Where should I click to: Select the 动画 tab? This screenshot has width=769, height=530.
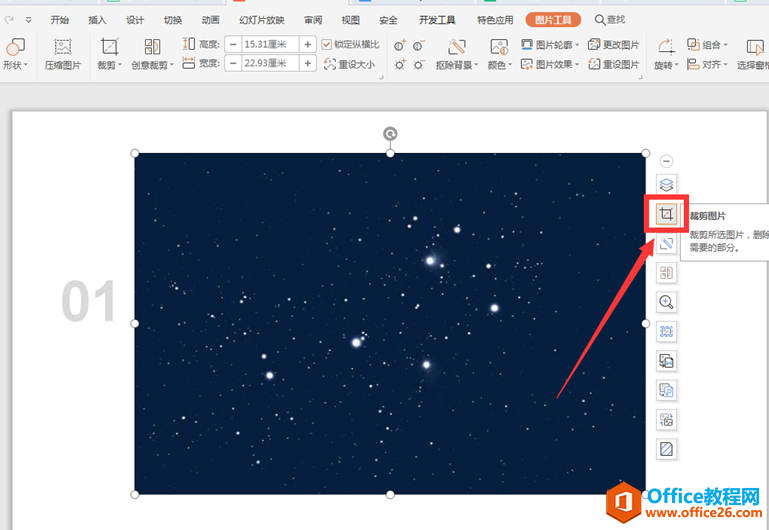pyautogui.click(x=210, y=20)
